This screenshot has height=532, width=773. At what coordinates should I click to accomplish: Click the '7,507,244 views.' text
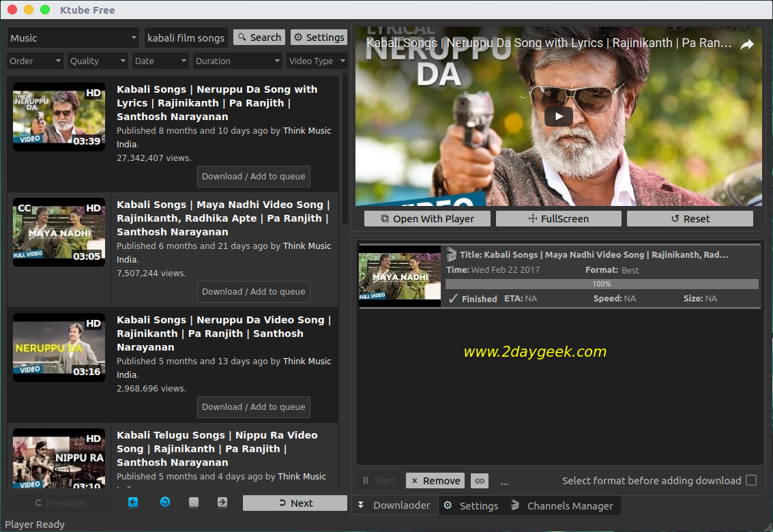pos(151,274)
